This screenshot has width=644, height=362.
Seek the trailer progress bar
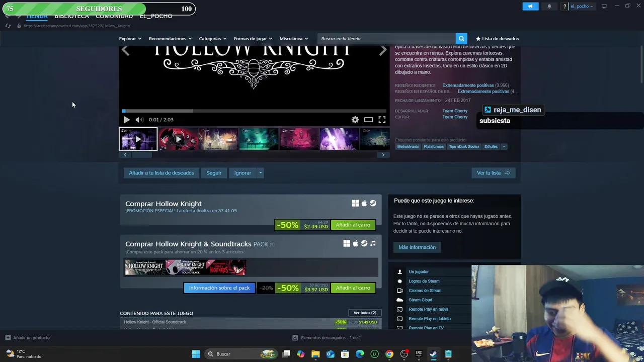(254, 111)
